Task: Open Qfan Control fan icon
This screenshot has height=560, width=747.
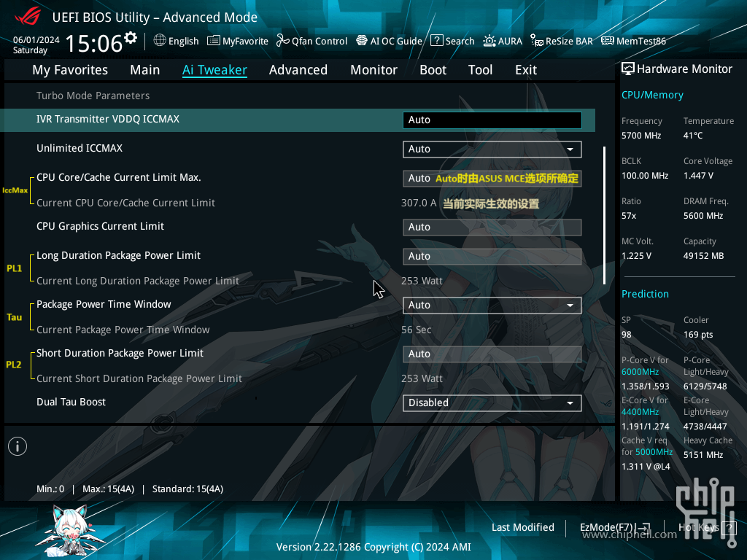Action: point(283,41)
